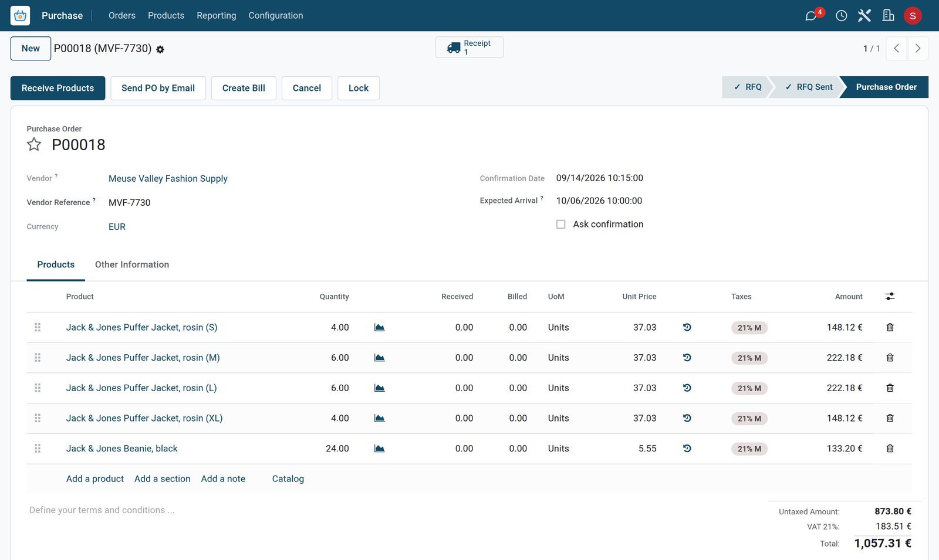Viewport: 939px width, 560px height.
Task: Create a New purchase order
Action: coord(31,49)
